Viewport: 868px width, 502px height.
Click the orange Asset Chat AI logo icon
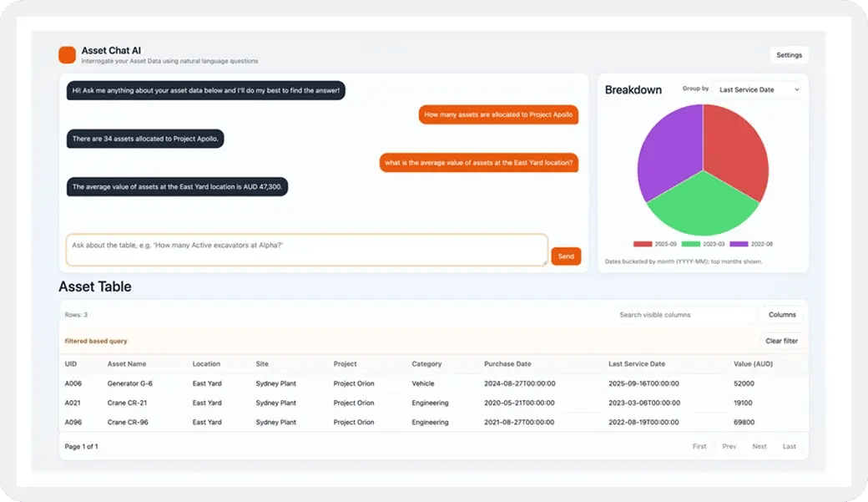click(66, 53)
